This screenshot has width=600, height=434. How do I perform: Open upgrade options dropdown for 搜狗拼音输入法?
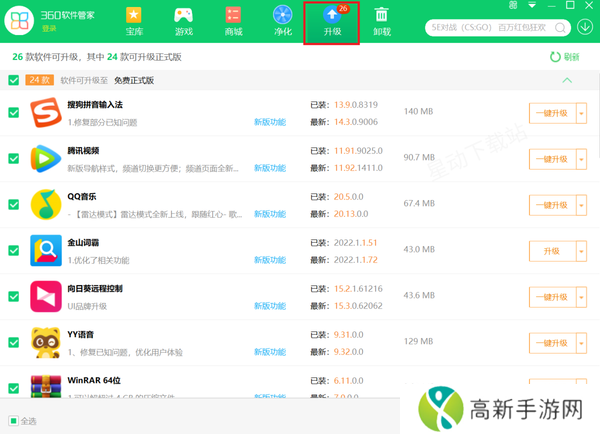click(x=582, y=113)
